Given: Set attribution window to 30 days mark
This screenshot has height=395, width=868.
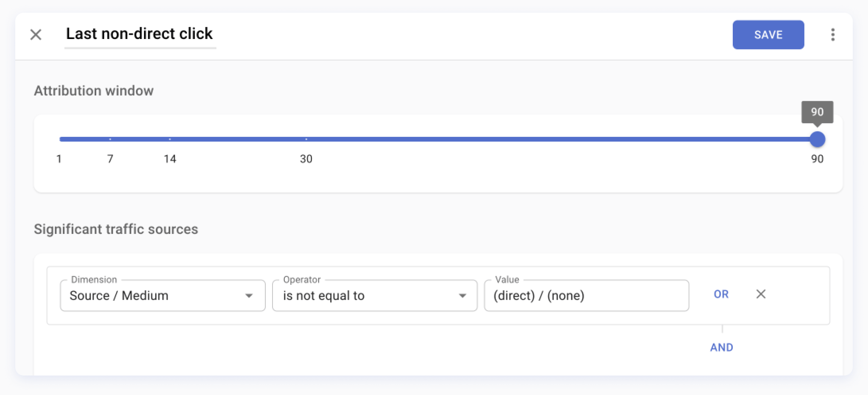Looking at the screenshot, I should tap(306, 139).
